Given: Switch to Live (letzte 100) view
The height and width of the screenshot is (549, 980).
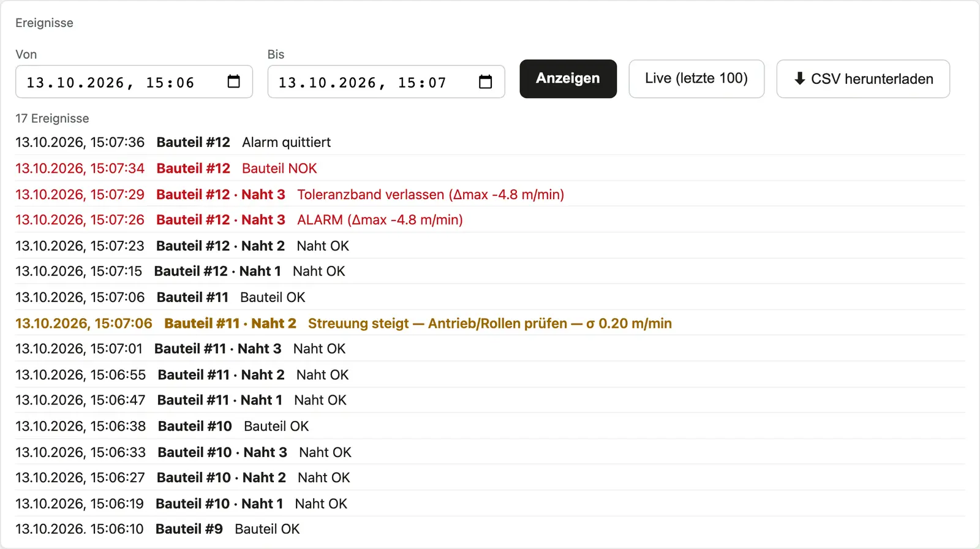Looking at the screenshot, I should (x=696, y=78).
